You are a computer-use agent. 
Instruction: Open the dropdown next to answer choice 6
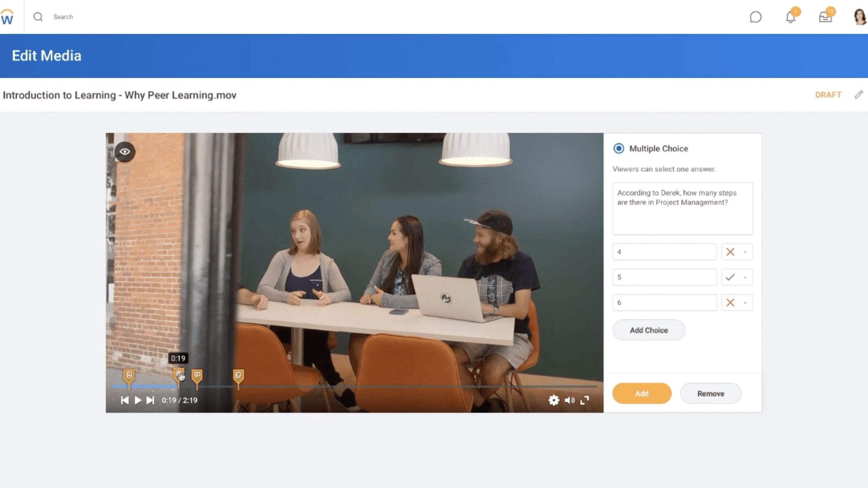click(746, 302)
